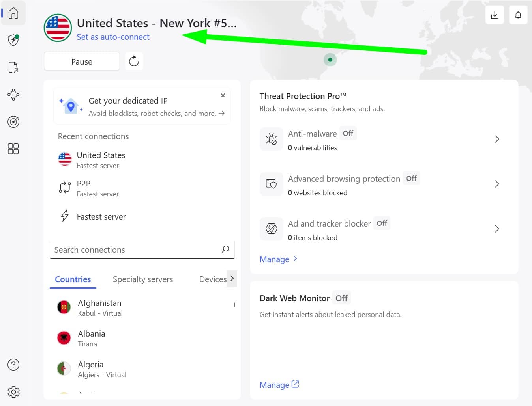This screenshot has width=532, height=406.
Task: Click the countries list scrollbar
Action: pyautogui.click(x=234, y=304)
